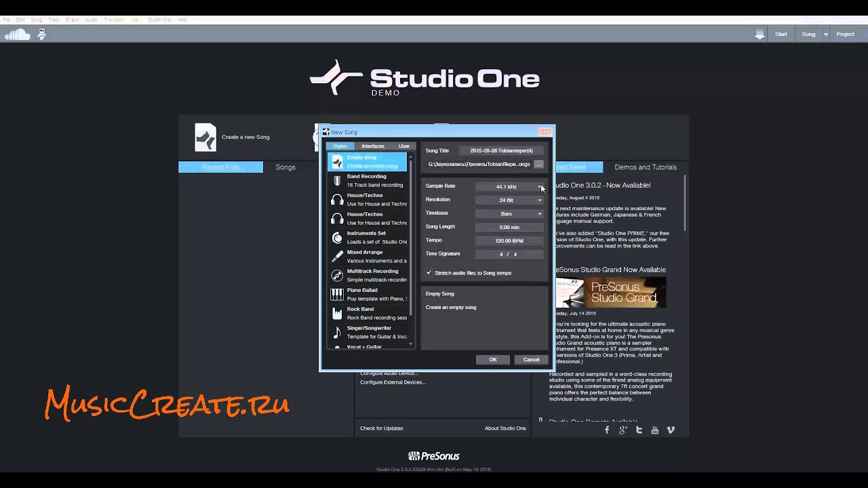Expand the Song page dropdown arrow in toolbar
The image size is (868, 488).
pos(825,34)
